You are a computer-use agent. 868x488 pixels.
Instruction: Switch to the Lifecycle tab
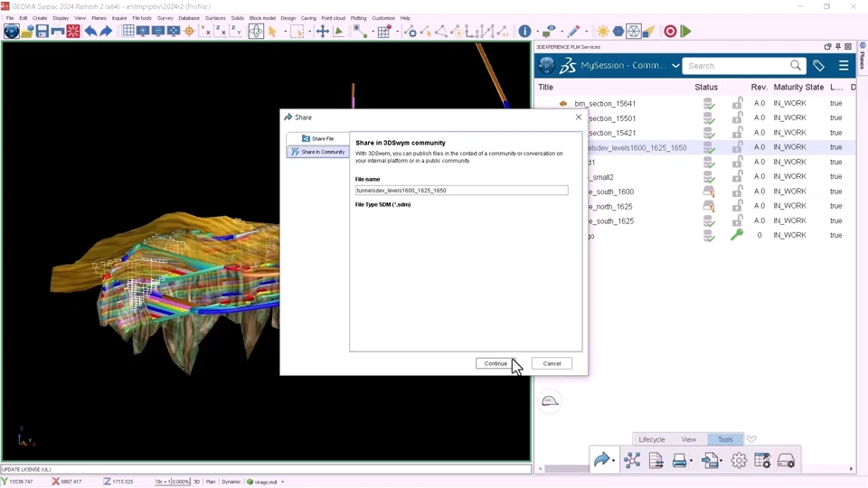pyautogui.click(x=652, y=439)
